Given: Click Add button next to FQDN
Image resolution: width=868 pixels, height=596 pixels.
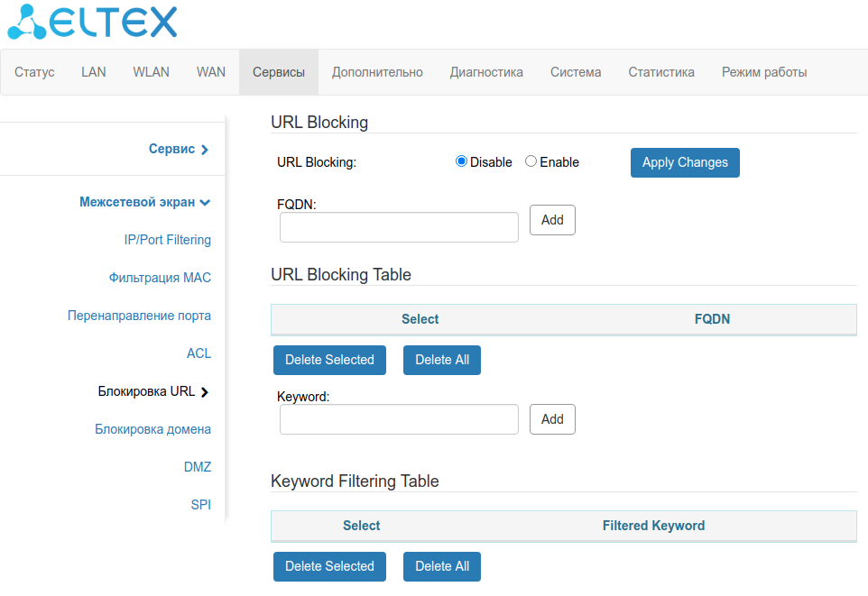Looking at the screenshot, I should click(x=552, y=220).
